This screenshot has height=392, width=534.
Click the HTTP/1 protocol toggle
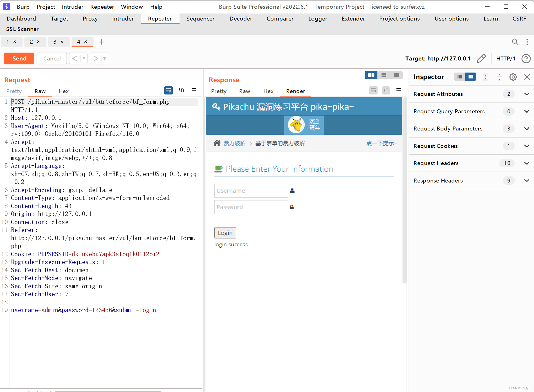click(506, 58)
